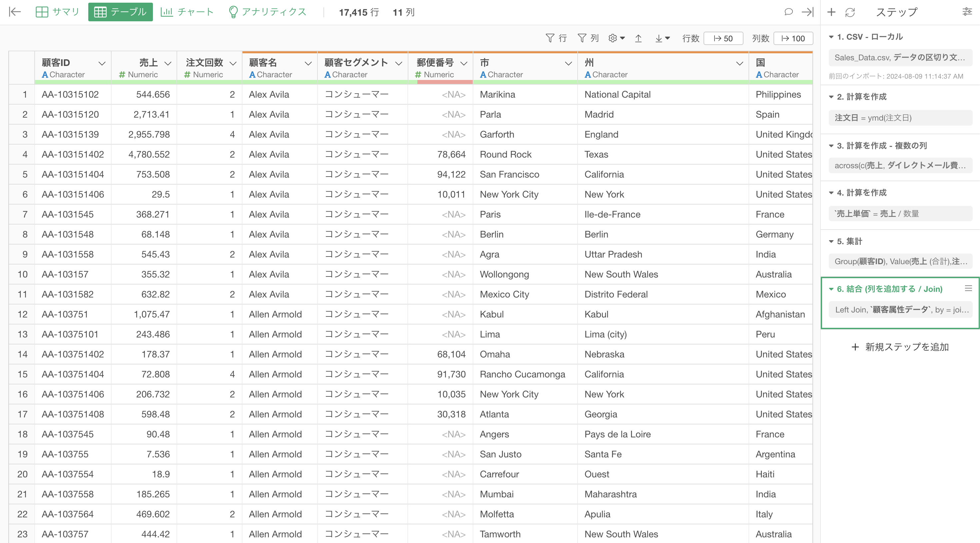Select the 78,664 postal code cell
Image resolution: width=980 pixels, height=543 pixels.
point(440,154)
